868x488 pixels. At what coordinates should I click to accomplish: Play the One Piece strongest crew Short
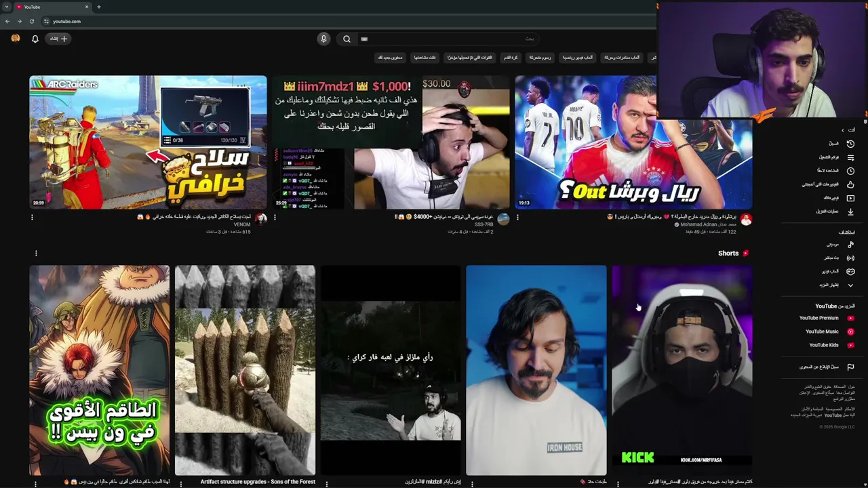[x=99, y=370]
